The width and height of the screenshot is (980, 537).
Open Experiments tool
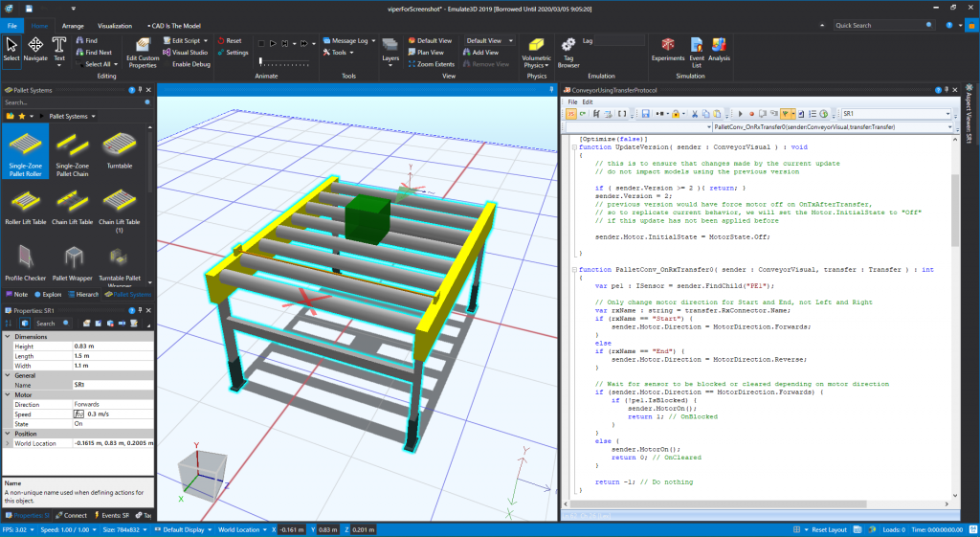668,50
